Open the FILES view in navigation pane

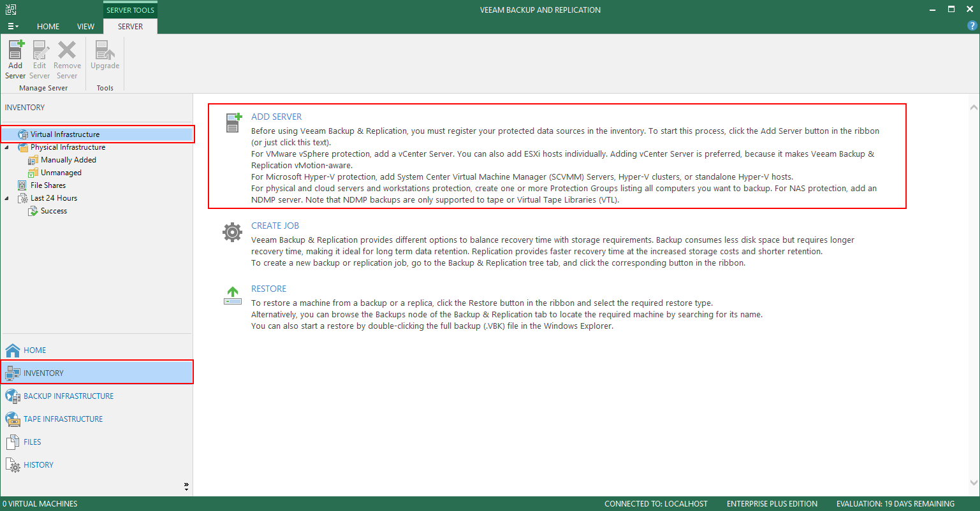[x=96, y=442]
